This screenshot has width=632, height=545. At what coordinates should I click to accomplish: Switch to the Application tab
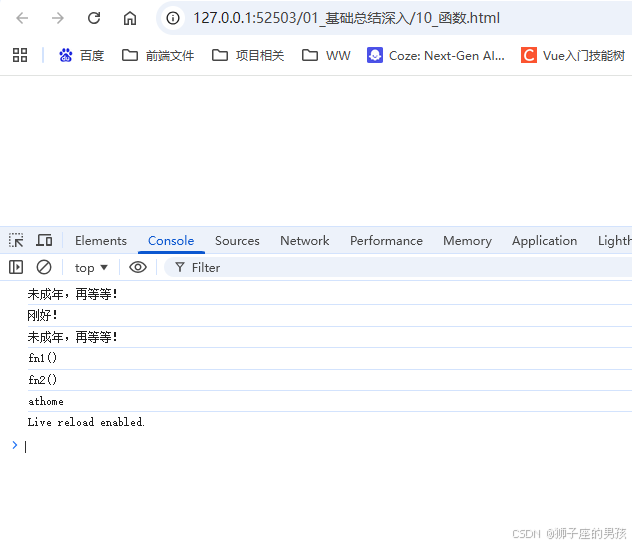[544, 241]
